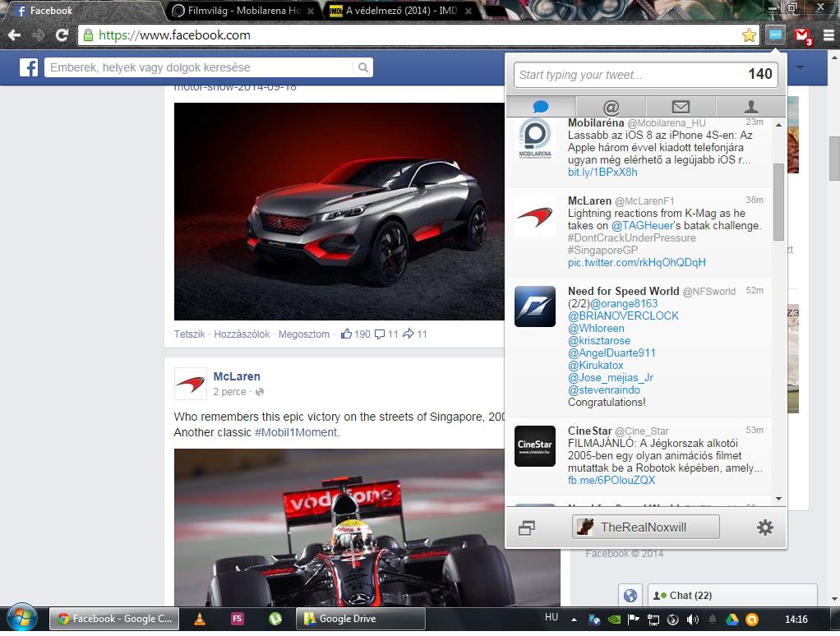
Task: Click the Facebook logo icon in header
Action: (29, 67)
